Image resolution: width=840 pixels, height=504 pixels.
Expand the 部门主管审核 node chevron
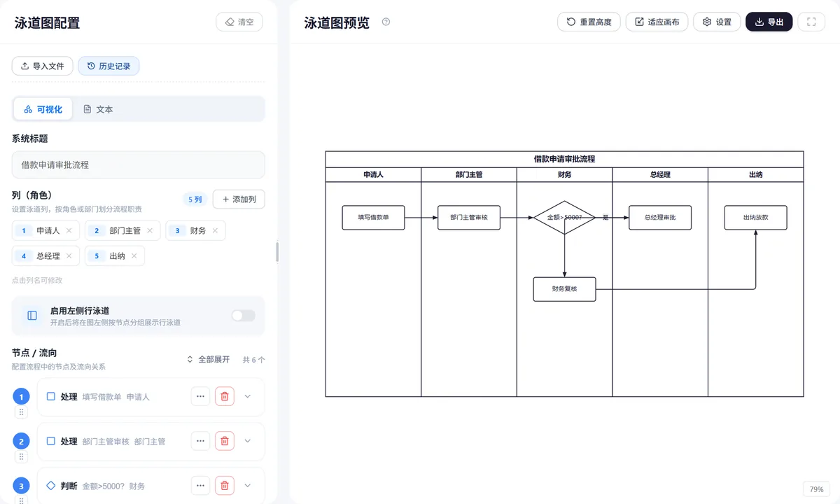pyautogui.click(x=247, y=441)
